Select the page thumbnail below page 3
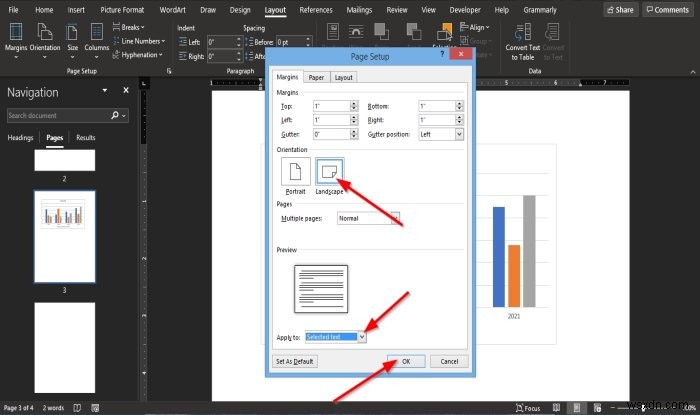 click(x=65, y=348)
